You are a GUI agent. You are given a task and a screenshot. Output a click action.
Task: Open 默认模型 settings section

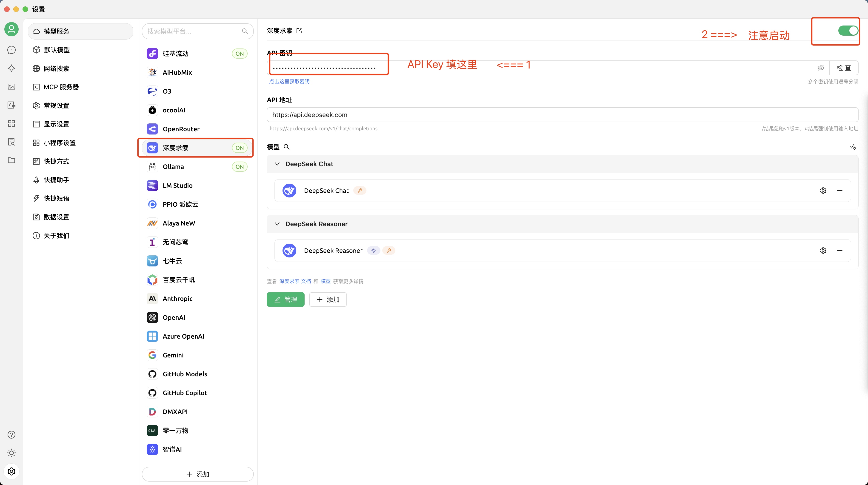pos(80,50)
